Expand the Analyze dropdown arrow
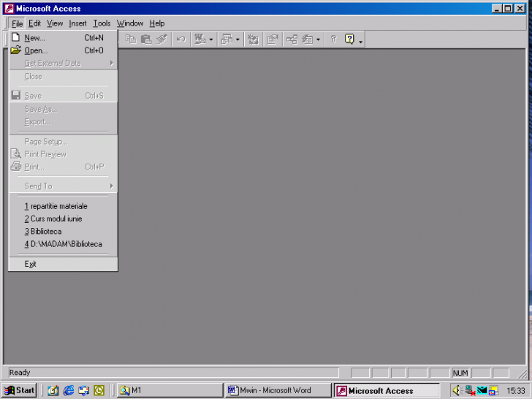The image size is (532, 399). coord(237,39)
